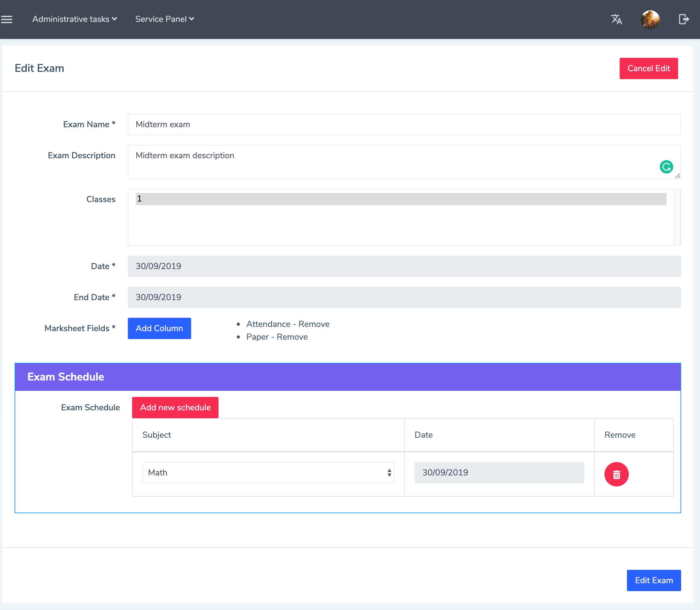Viewport: 700px width, 610px height.
Task: Remove the Attendance marksheet field
Action: (314, 324)
